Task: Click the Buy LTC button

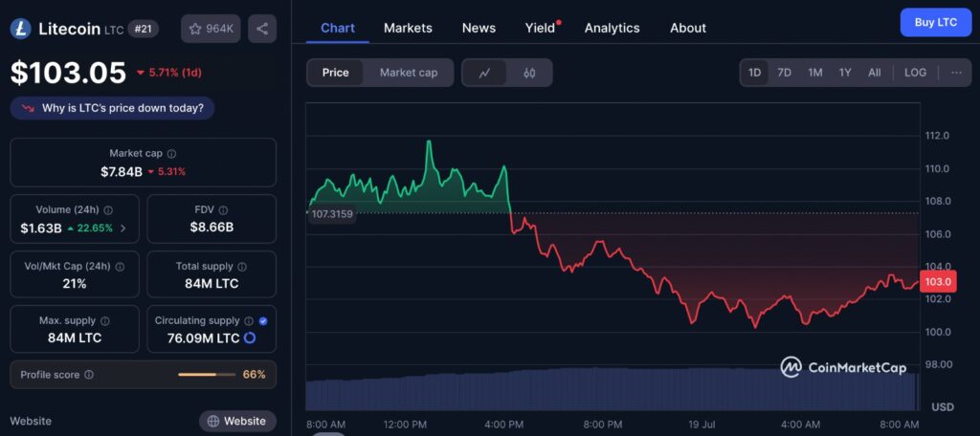Action: [936, 23]
